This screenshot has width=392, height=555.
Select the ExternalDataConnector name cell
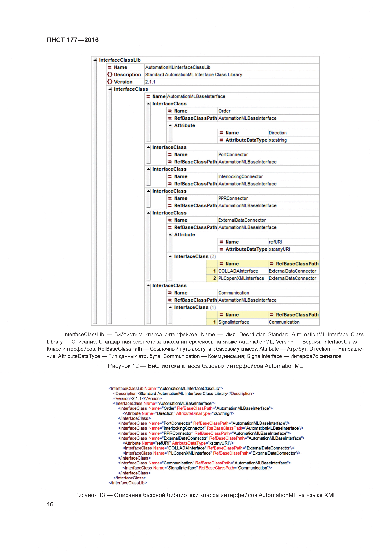click(x=268, y=220)
